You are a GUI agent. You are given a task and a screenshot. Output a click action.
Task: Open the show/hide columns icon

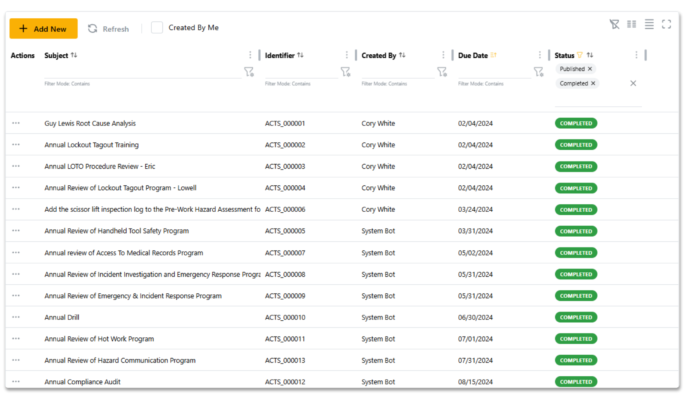click(632, 24)
